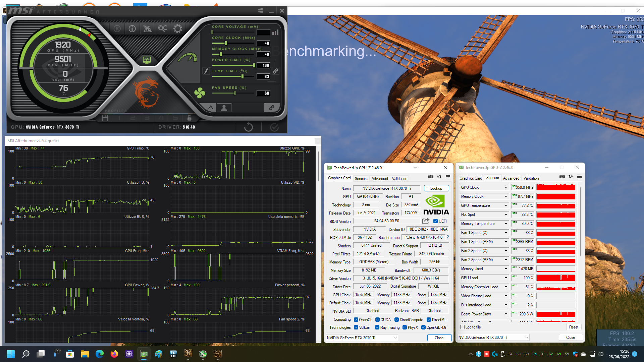
Task: Click camera icon in GPU-Z Sensors window
Action: pyautogui.click(x=562, y=177)
